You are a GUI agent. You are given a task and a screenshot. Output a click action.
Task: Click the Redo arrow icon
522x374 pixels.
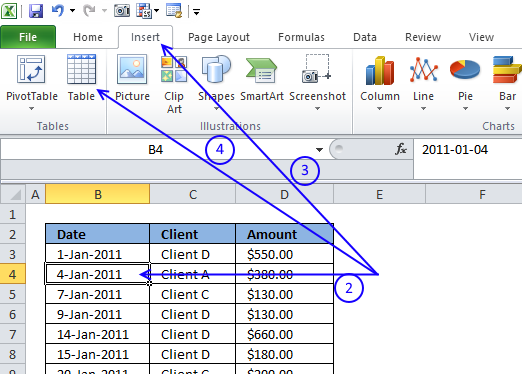[89, 11]
